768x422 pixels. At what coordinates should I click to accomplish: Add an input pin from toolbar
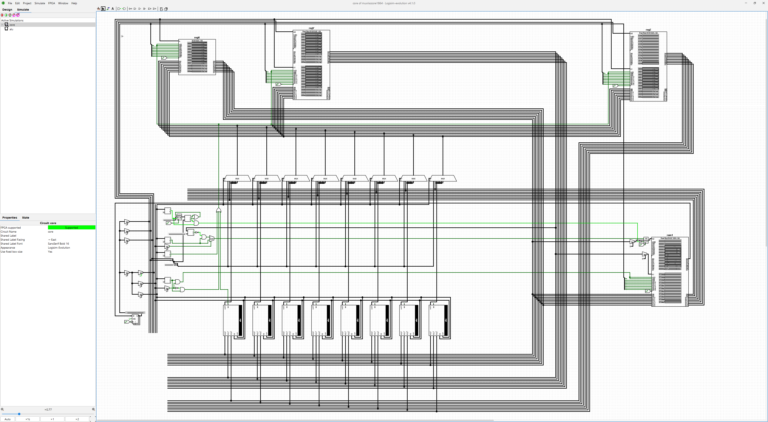[x=119, y=8]
